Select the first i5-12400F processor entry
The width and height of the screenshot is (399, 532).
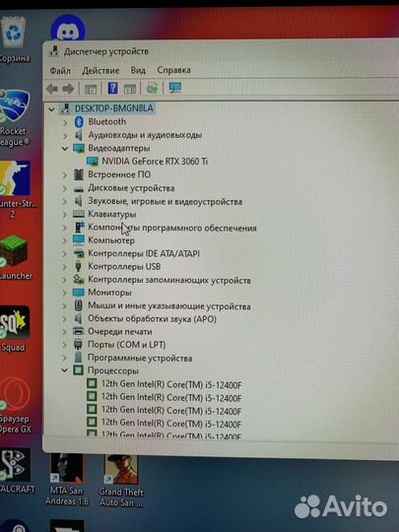[x=171, y=385]
